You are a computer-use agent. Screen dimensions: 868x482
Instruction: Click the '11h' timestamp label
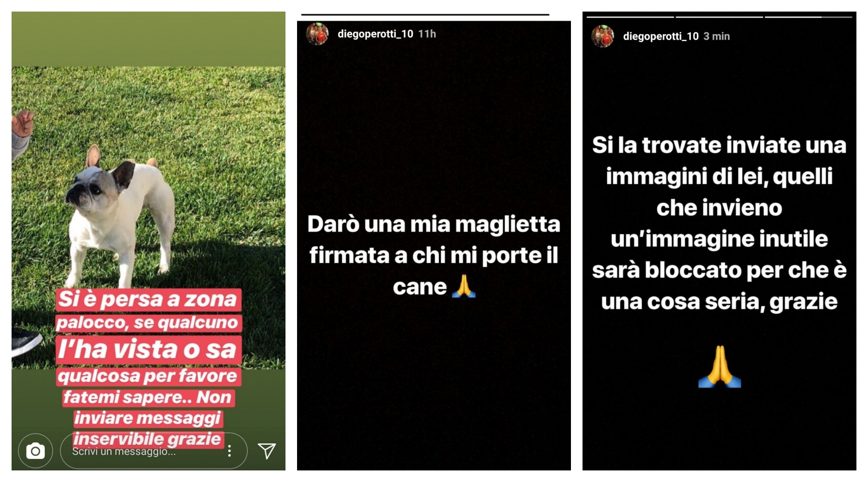tap(427, 34)
